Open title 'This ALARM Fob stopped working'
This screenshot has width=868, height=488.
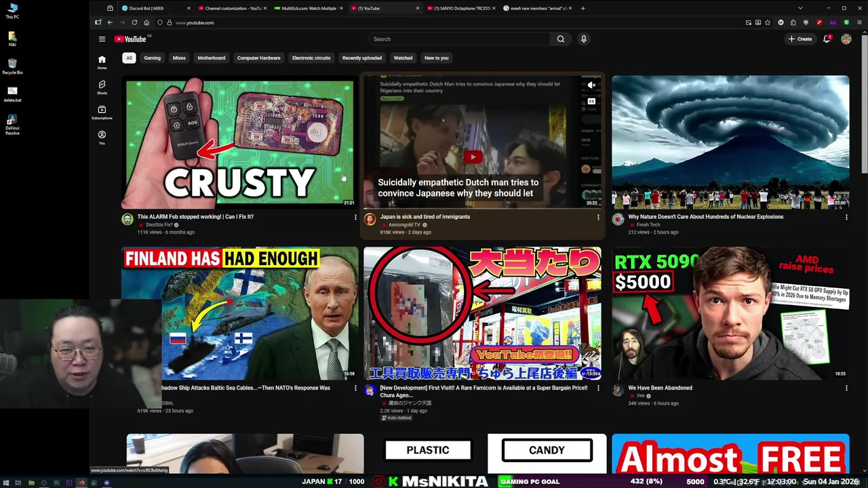[x=195, y=217]
